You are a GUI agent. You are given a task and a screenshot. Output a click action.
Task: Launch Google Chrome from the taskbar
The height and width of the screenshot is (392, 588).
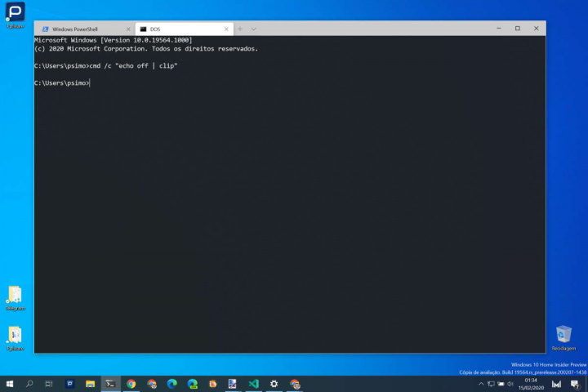pos(131,384)
